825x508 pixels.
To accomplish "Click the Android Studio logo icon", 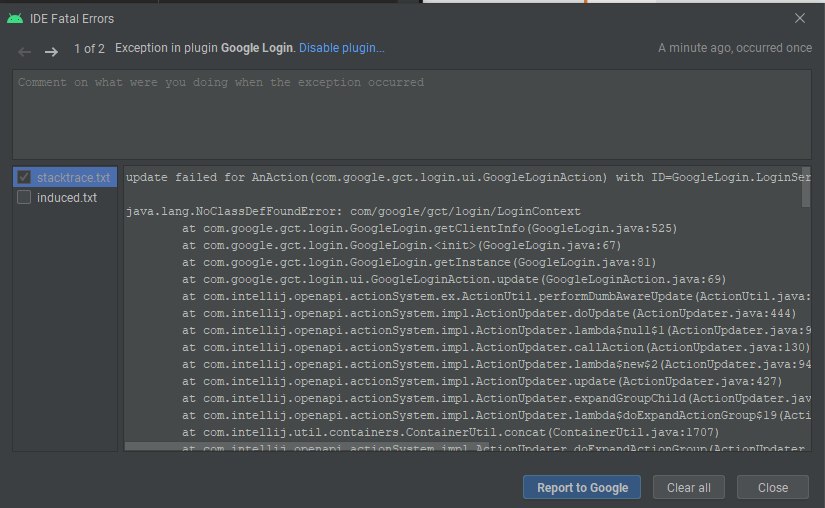I will pyautogui.click(x=15, y=18).
